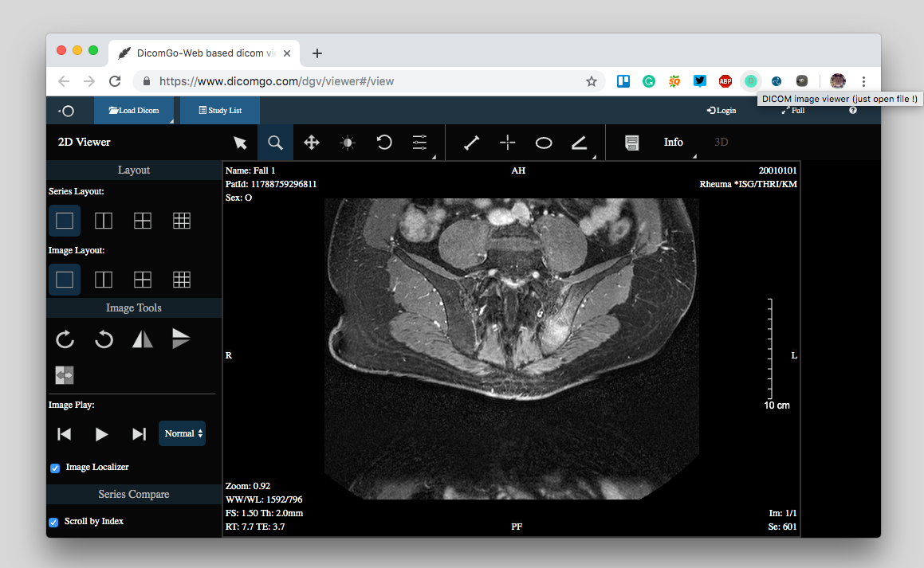Play the image series
The height and width of the screenshot is (568, 924).
click(101, 434)
